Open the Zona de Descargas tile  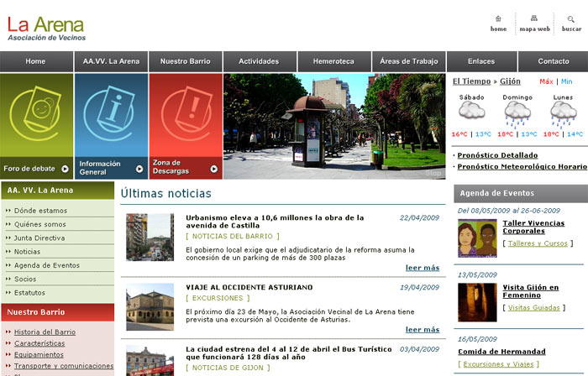click(x=186, y=126)
